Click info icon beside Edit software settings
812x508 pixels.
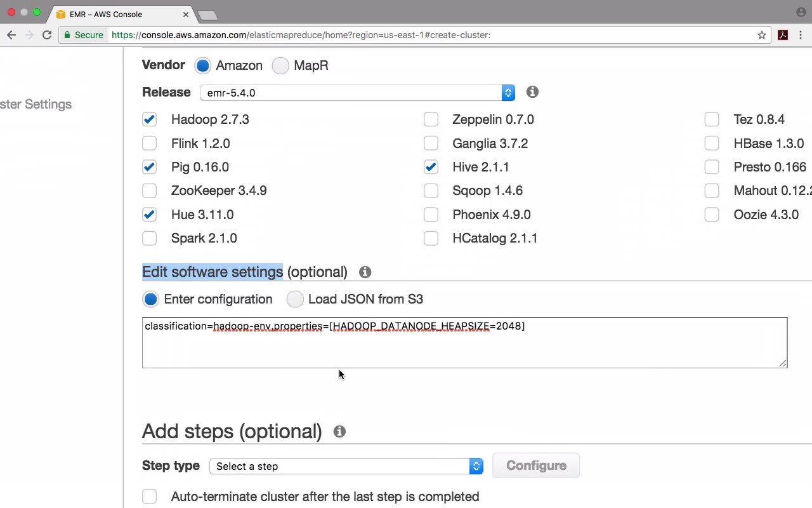coord(365,272)
